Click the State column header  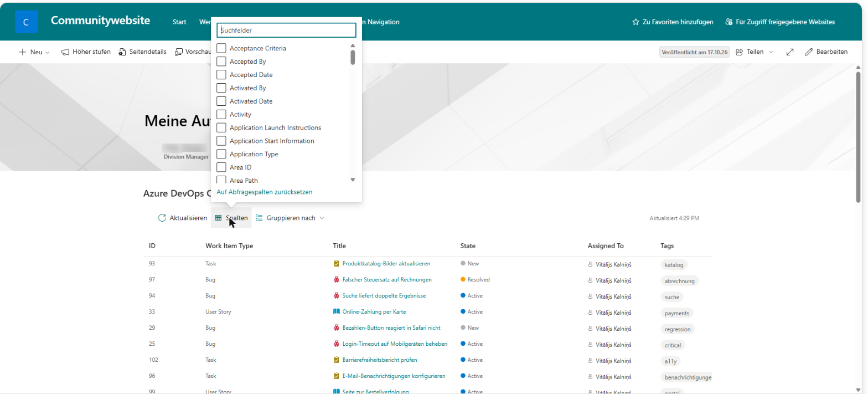468,245
